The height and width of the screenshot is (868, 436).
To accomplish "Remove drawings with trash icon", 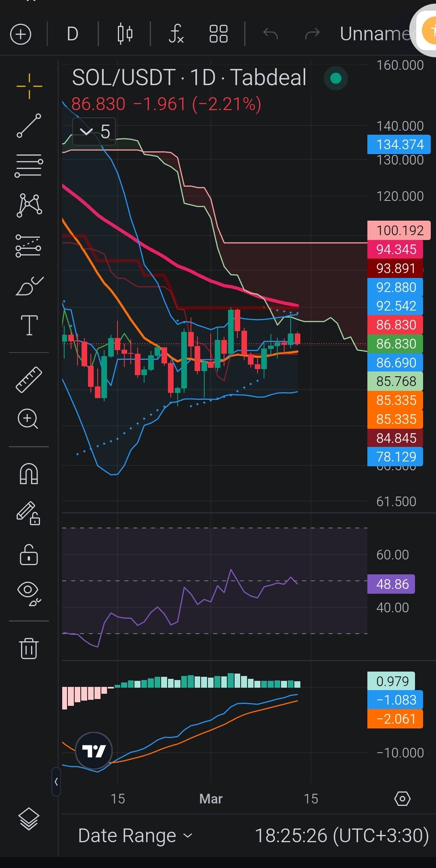I will [29, 648].
